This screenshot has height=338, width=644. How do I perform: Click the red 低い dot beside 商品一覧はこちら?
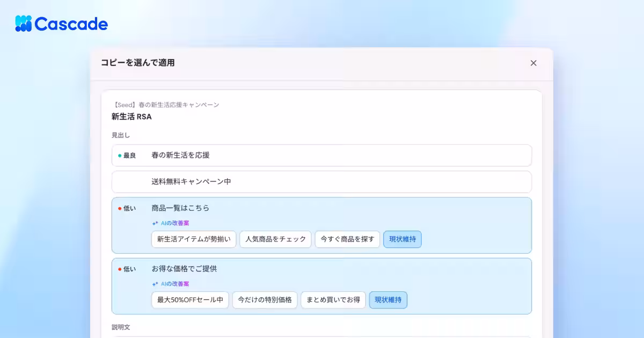[x=120, y=208]
